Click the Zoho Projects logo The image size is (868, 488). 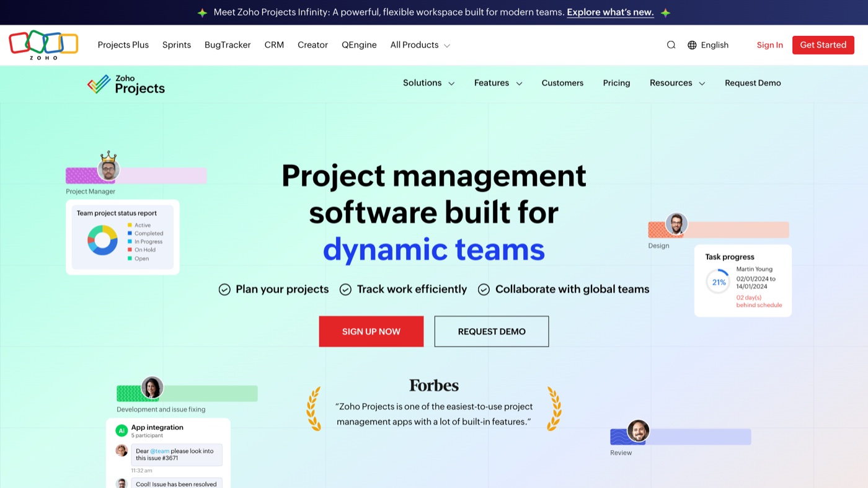[126, 84]
